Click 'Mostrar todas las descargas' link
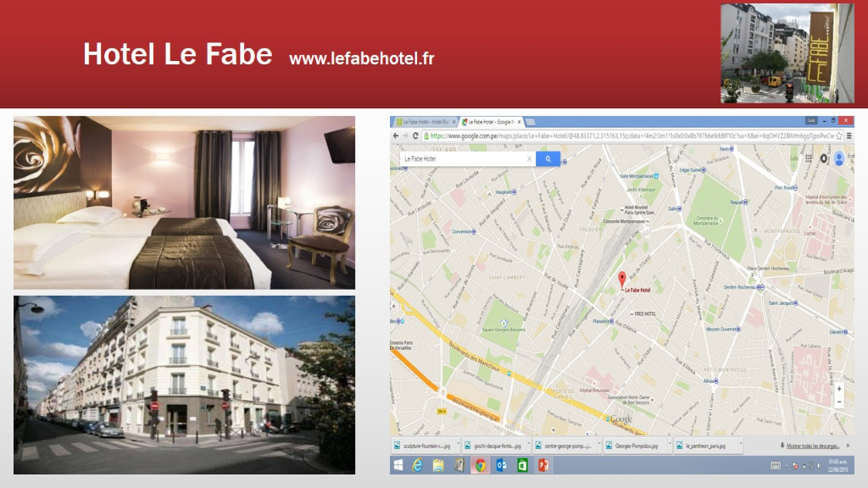Image resolution: width=868 pixels, height=488 pixels. tap(813, 446)
